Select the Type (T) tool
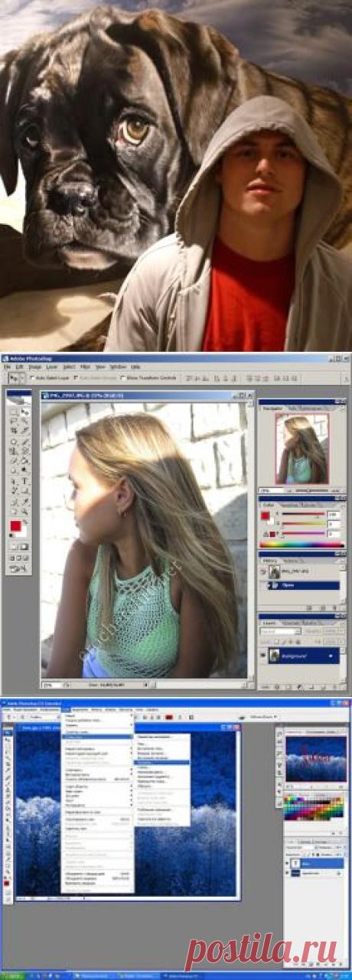The image size is (352, 980). (24, 480)
